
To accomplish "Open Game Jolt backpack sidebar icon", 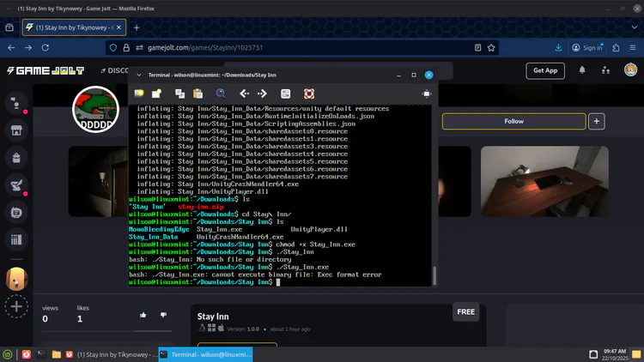I will coord(16,158).
